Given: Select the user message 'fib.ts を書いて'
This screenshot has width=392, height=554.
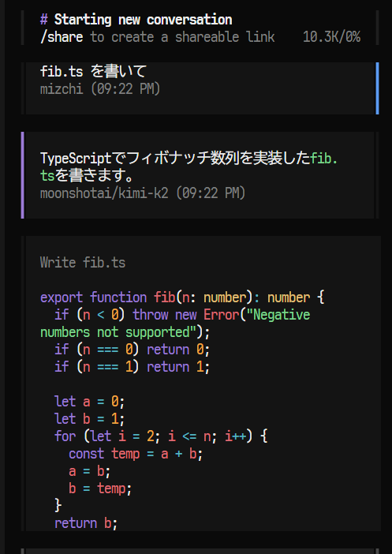Looking at the screenshot, I should click(93, 71).
